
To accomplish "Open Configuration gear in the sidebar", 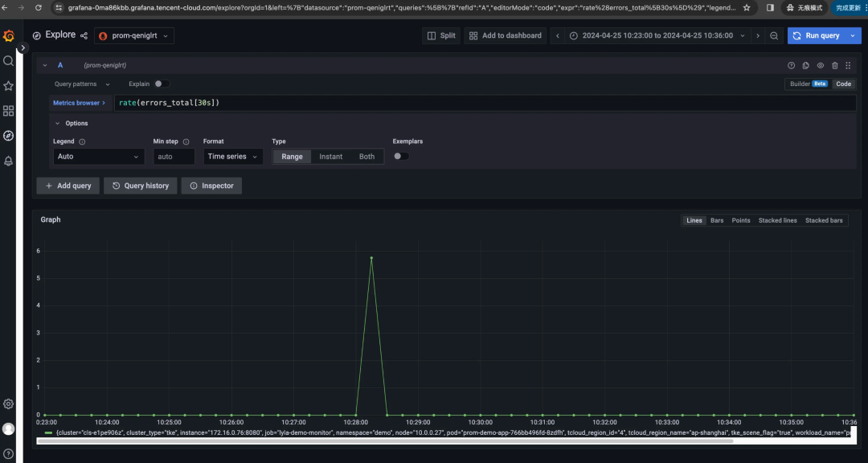I will [8, 404].
